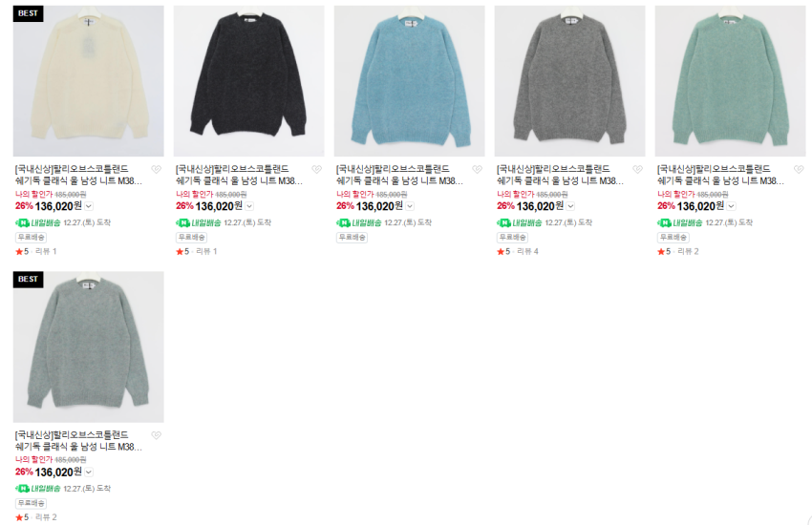
Task: Open price dropdown arrow for black sweater
Action: pyautogui.click(x=249, y=206)
